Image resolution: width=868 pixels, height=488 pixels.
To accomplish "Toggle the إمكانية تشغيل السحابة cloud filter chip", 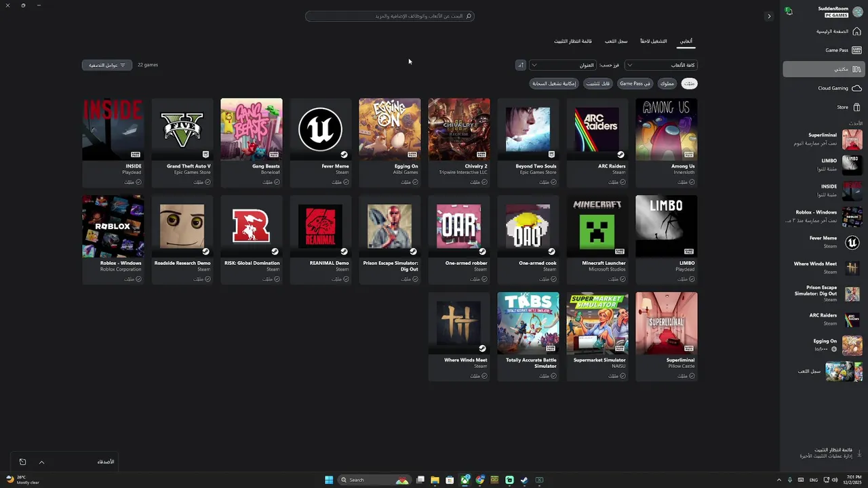I will click(555, 83).
